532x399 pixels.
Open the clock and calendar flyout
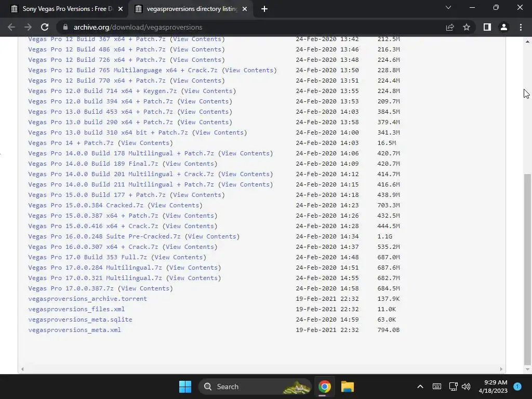tap(493, 387)
